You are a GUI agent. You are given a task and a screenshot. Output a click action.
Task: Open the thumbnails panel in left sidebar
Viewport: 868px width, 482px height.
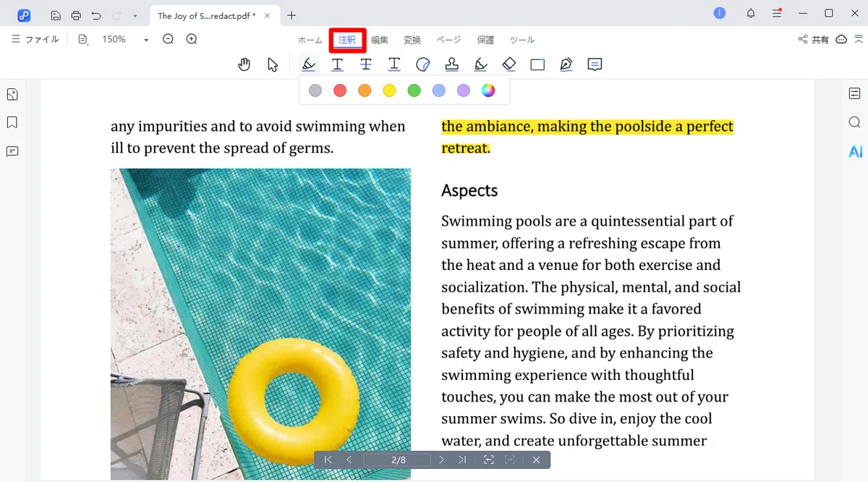click(12, 94)
